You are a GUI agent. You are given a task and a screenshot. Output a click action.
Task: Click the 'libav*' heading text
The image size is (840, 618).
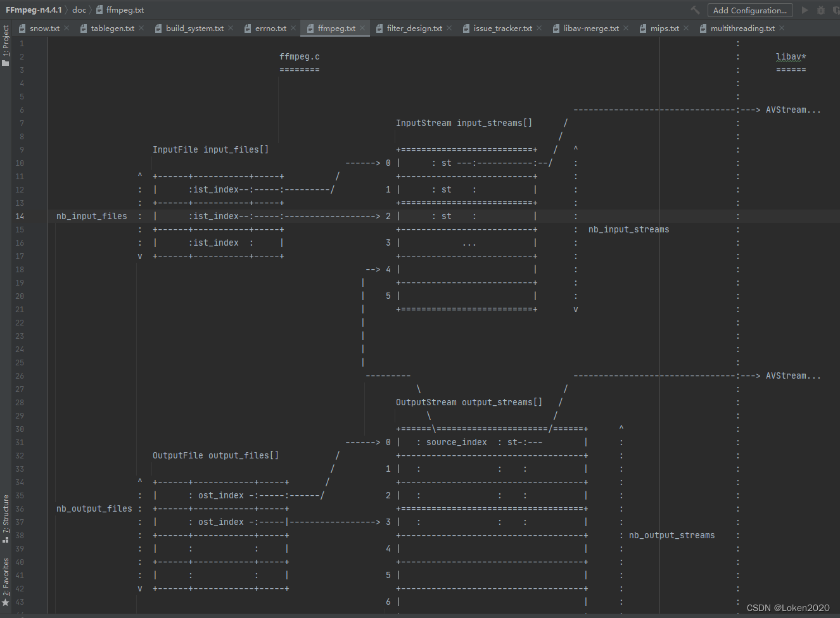pyautogui.click(x=791, y=57)
